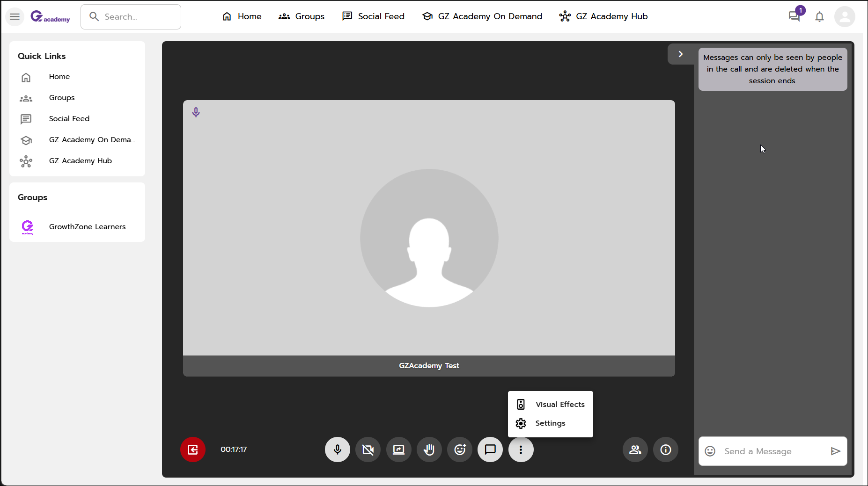Image resolution: width=868 pixels, height=486 pixels.
Task: Send the chat message
Action: [x=836, y=451]
